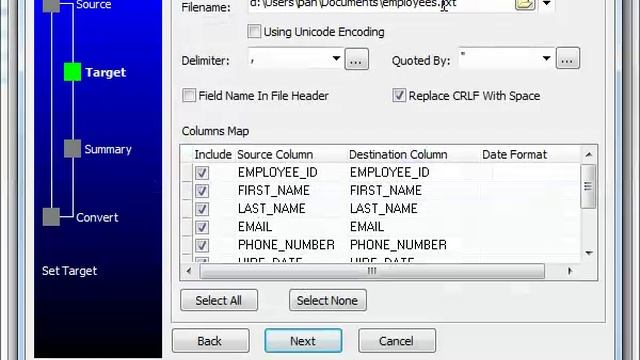Click the Convert step label

(97, 218)
